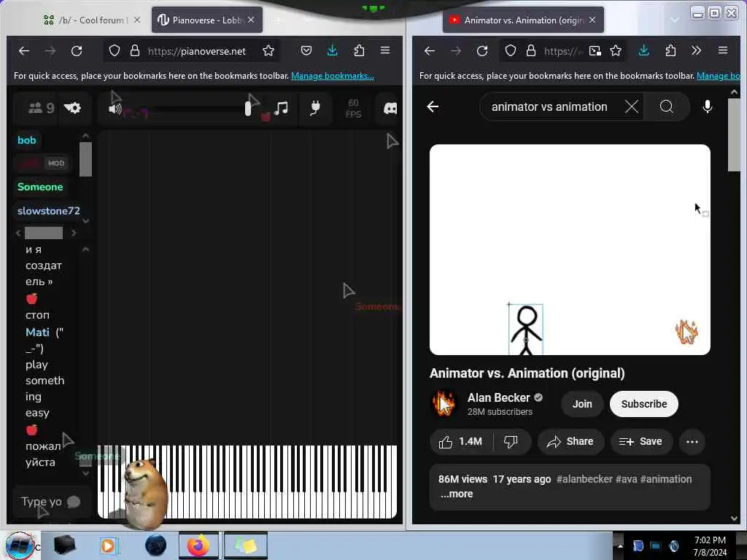Return from YouTube search with back arrow
Image resolution: width=747 pixels, height=560 pixels.
433,106
